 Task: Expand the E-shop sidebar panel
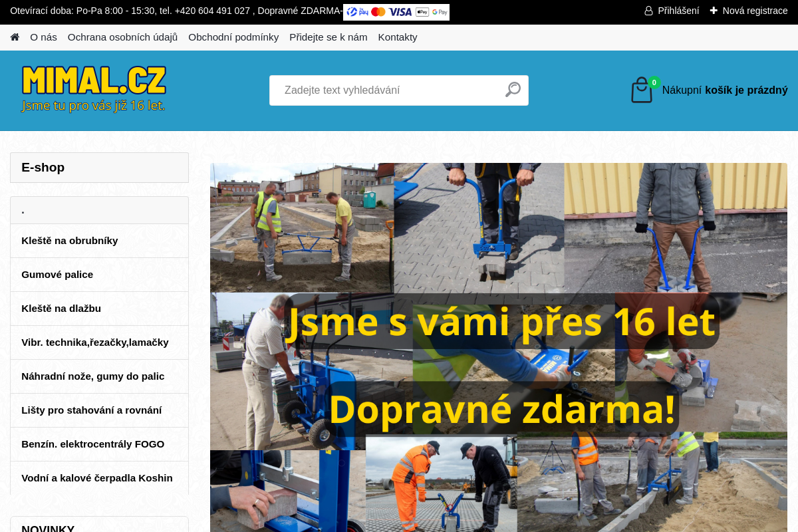tap(43, 167)
